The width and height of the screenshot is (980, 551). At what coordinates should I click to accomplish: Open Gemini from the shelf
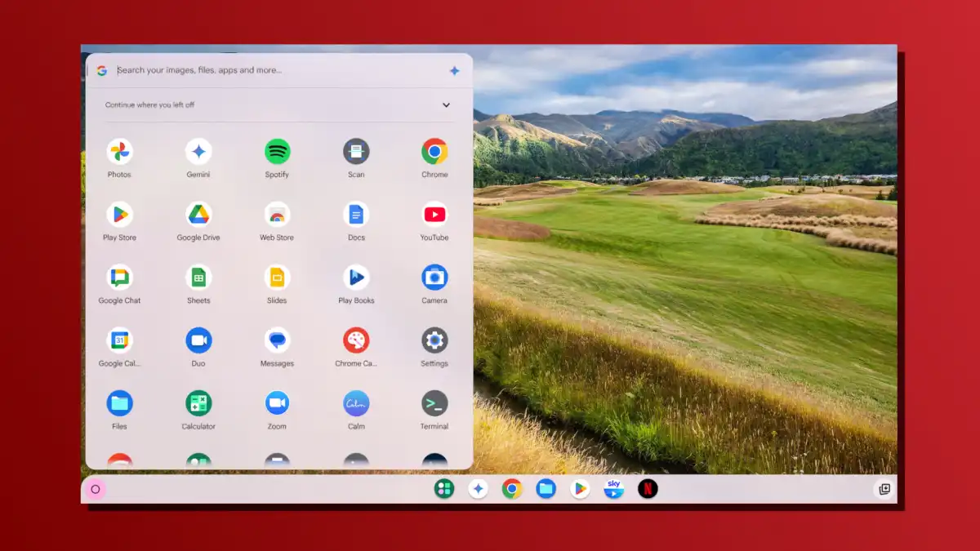(x=479, y=489)
